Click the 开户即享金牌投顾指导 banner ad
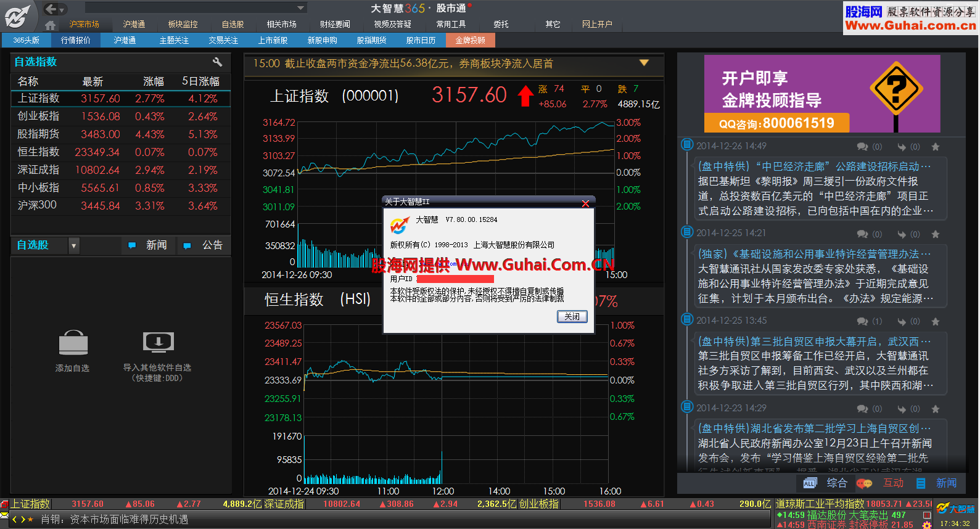This screenshot has width=980, height=529. [x=822, y=94]
